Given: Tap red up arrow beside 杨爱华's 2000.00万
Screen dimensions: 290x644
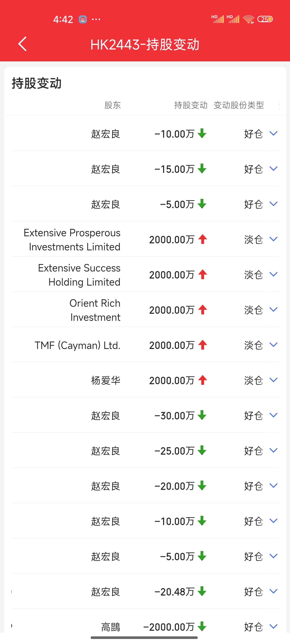Looking at the screenshot, I should click(x=202, y=380).
